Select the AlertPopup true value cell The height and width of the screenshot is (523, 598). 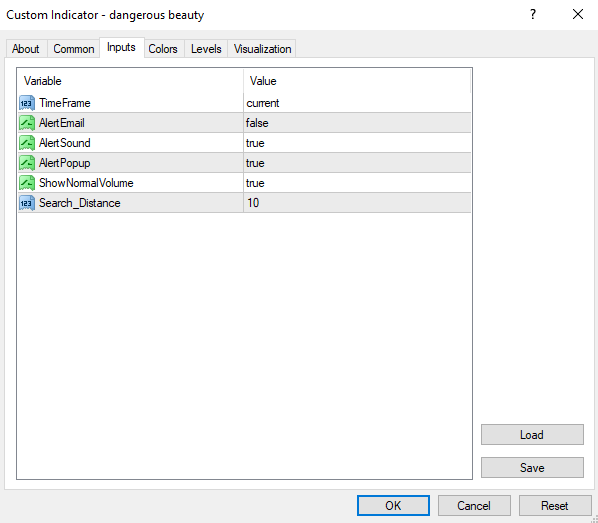(357, 163)
